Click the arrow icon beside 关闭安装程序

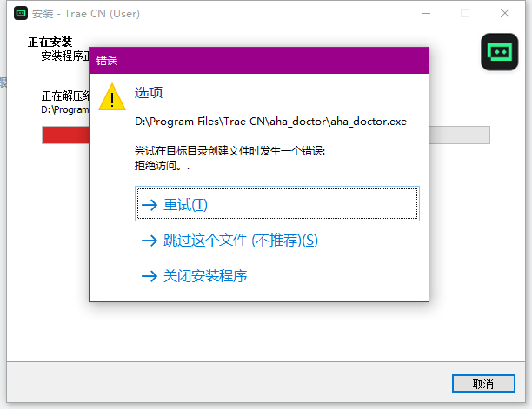(x=149, y=276)
